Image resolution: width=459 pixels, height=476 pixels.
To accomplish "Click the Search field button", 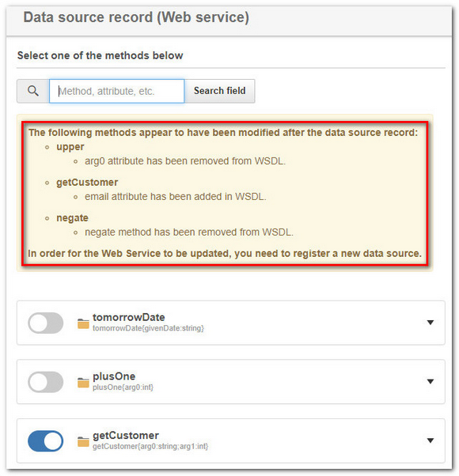I will tap(220, 91).
